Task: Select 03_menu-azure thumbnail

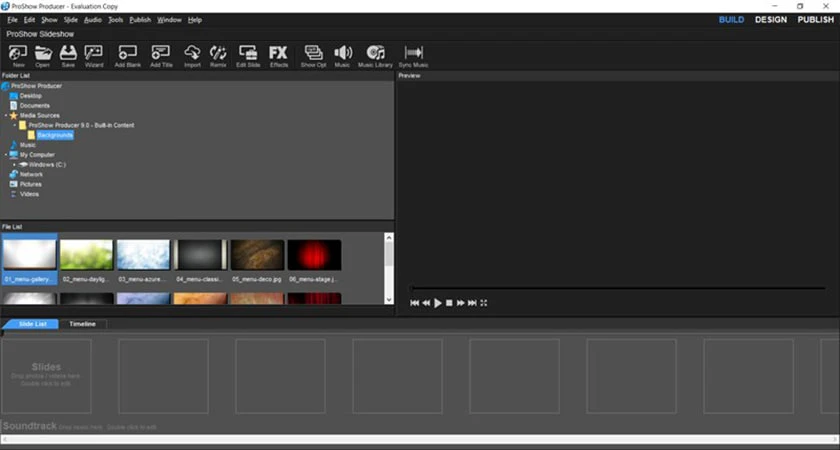Action: [x=143, y=255]
